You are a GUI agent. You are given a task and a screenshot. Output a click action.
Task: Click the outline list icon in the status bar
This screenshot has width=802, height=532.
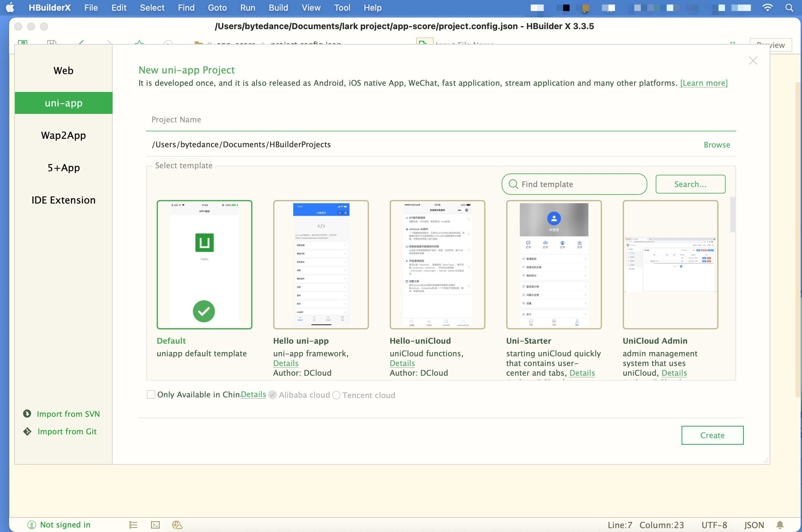pyautogui.click(x=133, y=525)
